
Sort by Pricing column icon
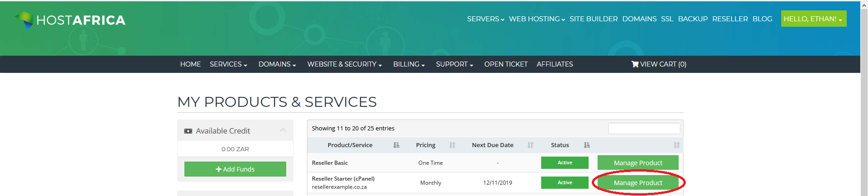452,145
